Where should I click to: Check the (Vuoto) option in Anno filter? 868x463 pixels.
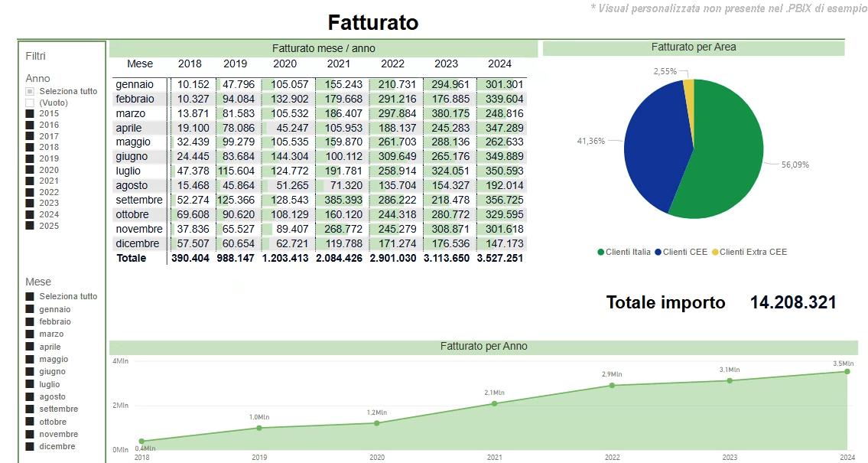pyautogui.click(x=30, y=103)
